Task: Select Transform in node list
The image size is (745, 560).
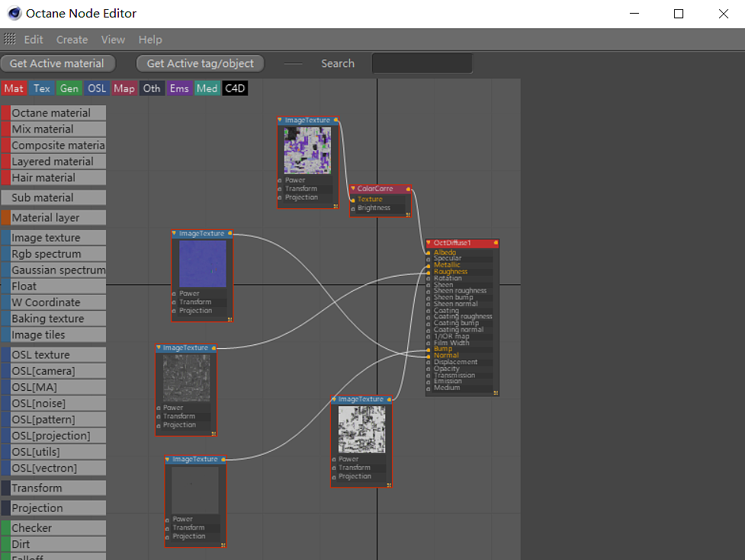Action: coord(53,488)
